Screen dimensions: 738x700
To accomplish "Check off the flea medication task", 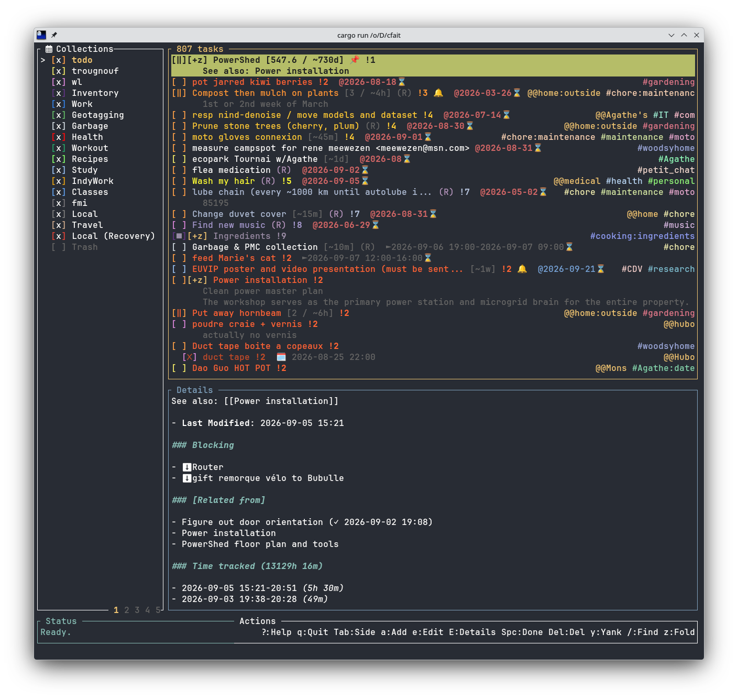I will coord(179,170).
